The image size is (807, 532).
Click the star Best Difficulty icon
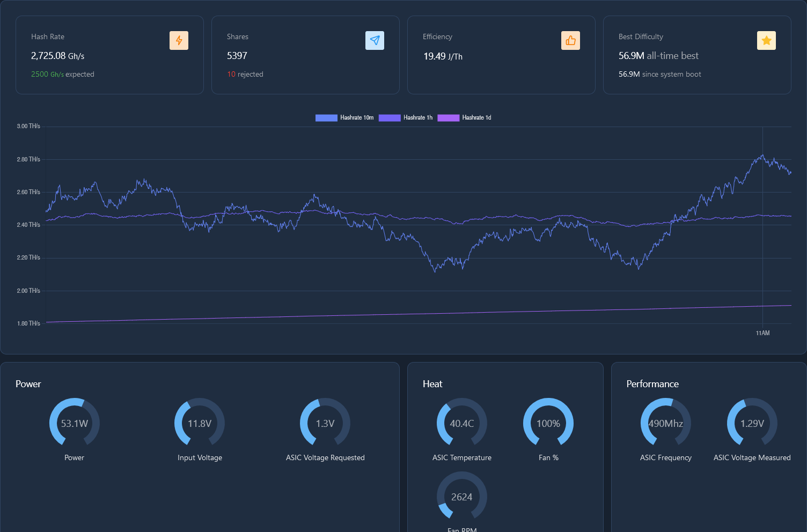point(766,41)
